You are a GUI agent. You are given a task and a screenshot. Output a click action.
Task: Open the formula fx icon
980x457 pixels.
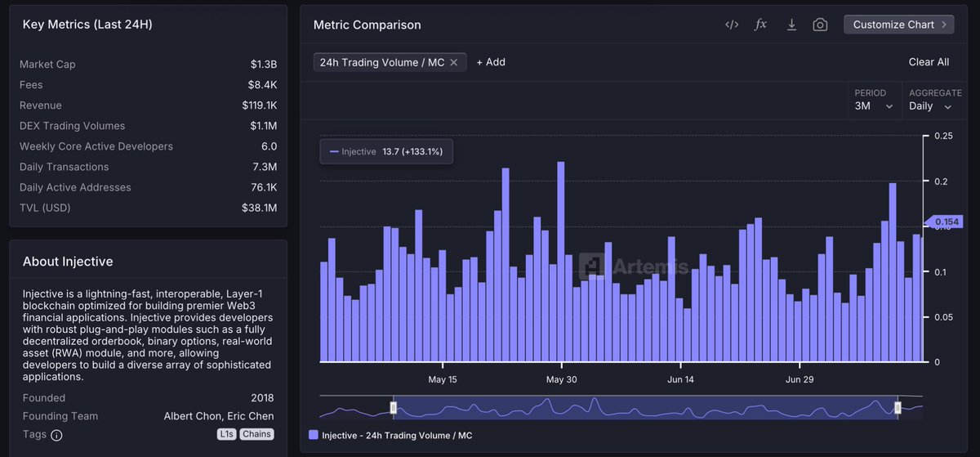[x=760, y=25]
